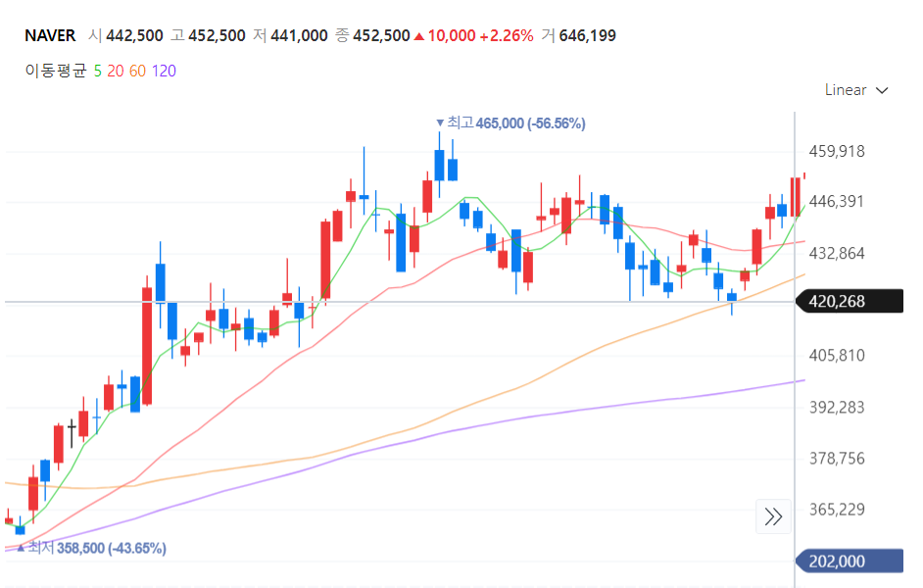Click the NAVER stock name
Image resolution: width=923 pixels, height=588 pixels.
(50, 36)
